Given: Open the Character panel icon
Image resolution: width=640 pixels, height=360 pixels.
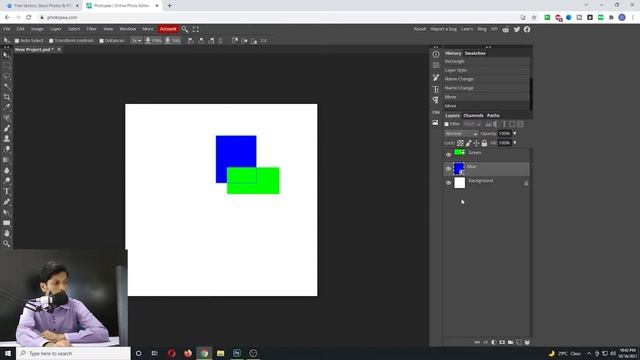Looking at the screenshot, I should tap(436, 89).
